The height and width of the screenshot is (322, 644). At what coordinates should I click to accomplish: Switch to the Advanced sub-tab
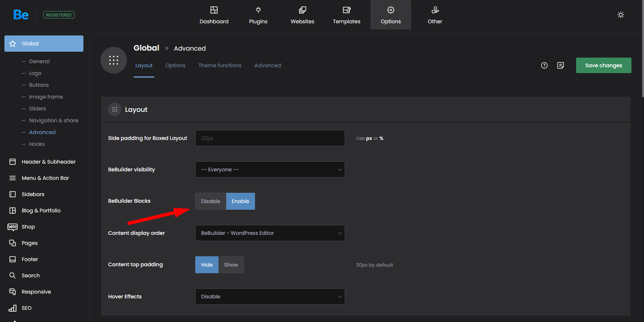click(268, 65)
